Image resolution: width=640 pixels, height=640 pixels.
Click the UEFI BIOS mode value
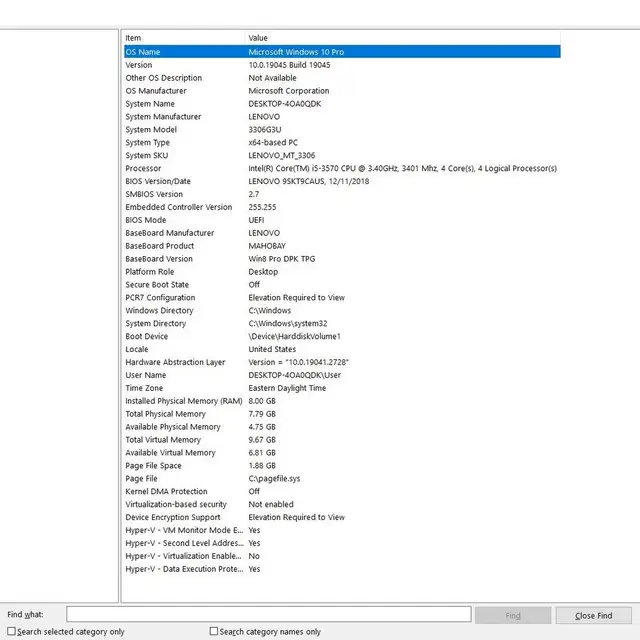click(x=256, y=220)
